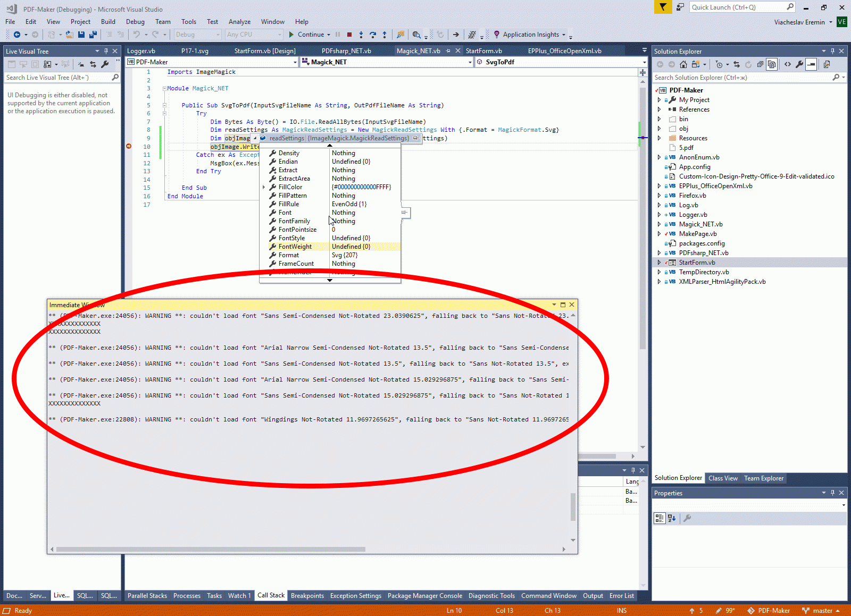Viewport: 851px width, 616px height.
Task: Open the Package Manager Console panel
Action: [424, 595]
